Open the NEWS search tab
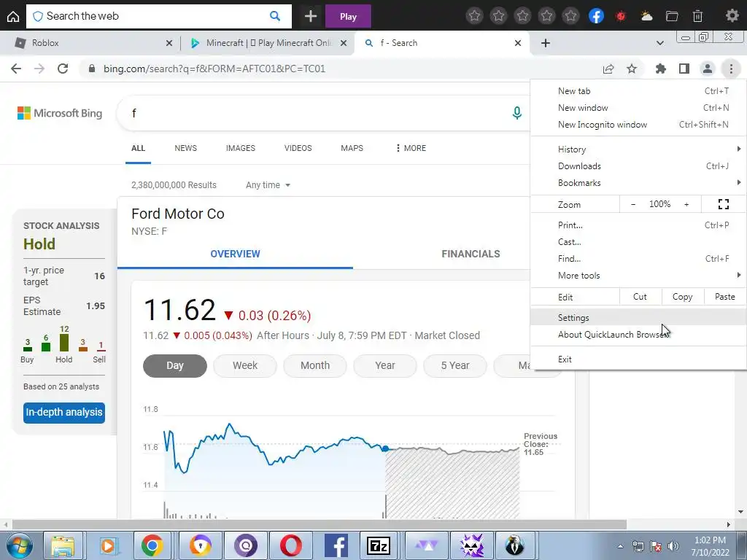Viewport: 747px width, 560px height. coord(185,148)
